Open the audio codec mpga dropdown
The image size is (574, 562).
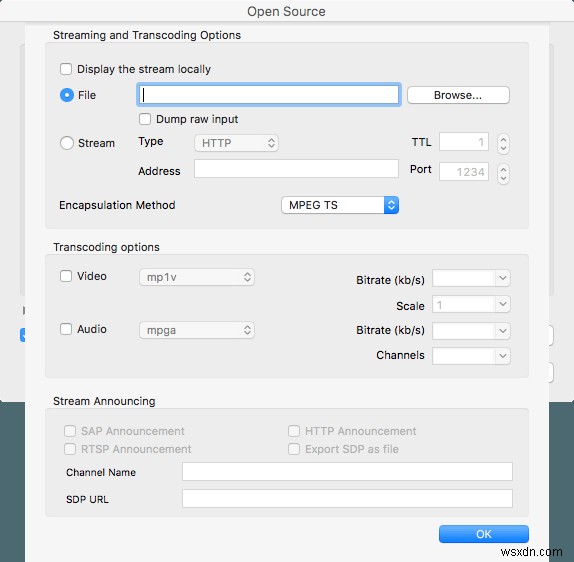tap(197, 330)
